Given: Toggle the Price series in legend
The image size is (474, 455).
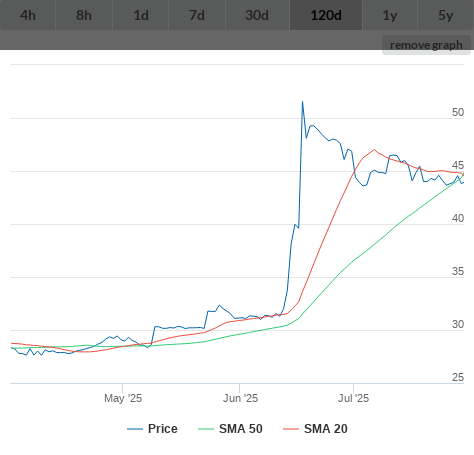Looking at the screenshot, I should 163,429.
